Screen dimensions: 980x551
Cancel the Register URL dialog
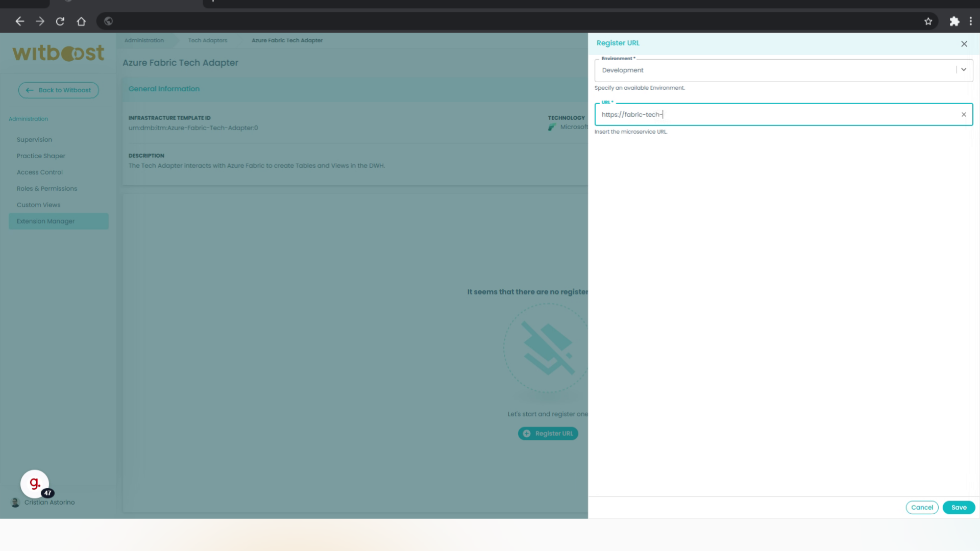(922, 508)
